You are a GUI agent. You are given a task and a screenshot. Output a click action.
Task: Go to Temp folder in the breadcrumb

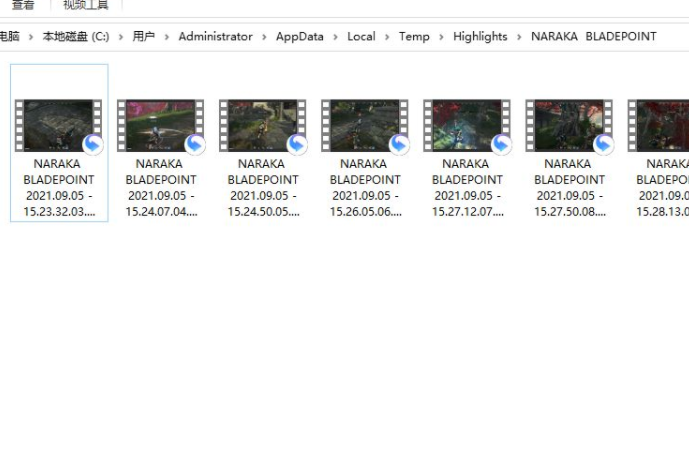pos(414,36)
